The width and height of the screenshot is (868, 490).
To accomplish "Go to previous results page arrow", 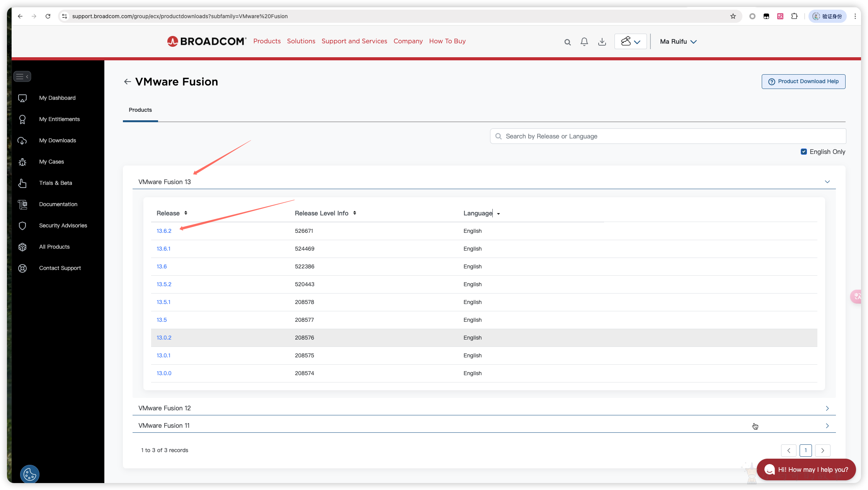I will click(789, 451).
